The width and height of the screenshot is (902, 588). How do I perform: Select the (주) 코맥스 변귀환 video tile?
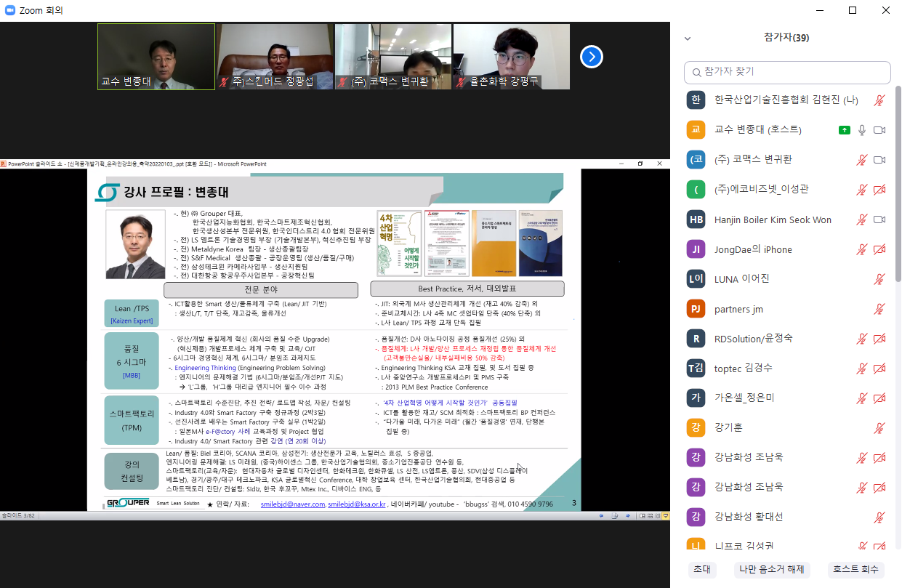[393, 57]
